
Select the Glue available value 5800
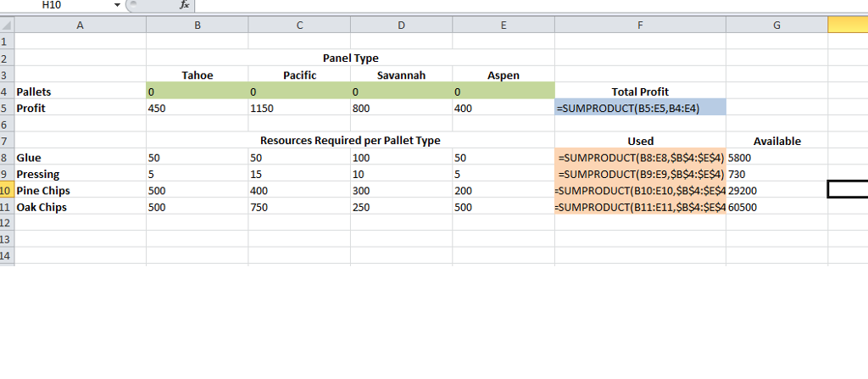(x=777, y=158)
